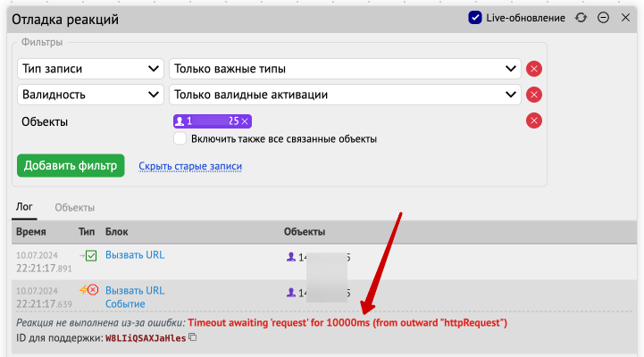Click the red error type icon in second row

pyautogui.click(x=90, y=291)
